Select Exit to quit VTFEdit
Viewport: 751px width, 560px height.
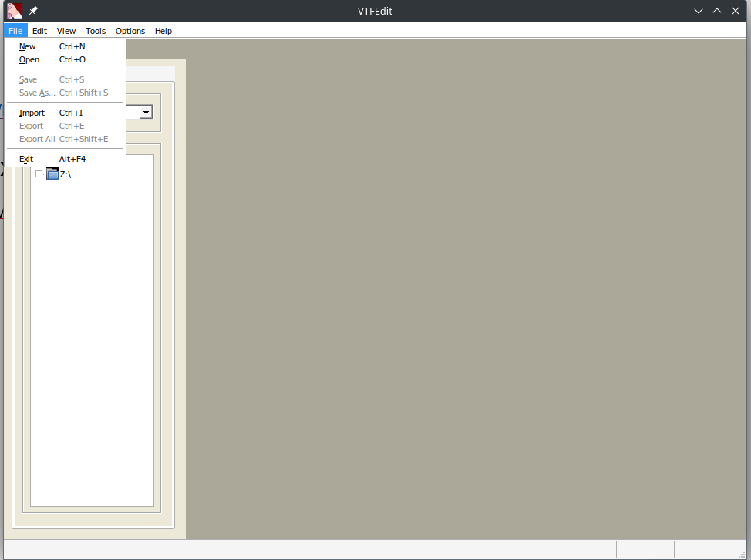pos(26,159)
